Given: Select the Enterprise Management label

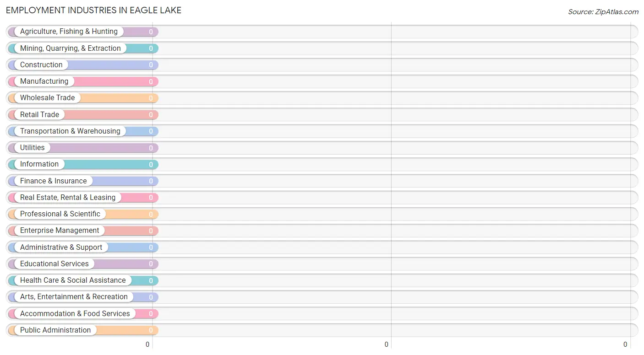Looking at the screenshot, I should (60, 230).
